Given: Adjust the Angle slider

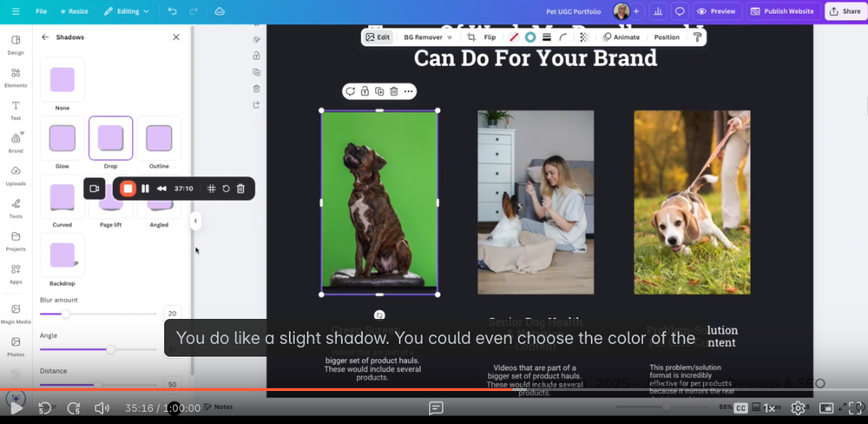Looking at the screenshot, I should 110,350.
